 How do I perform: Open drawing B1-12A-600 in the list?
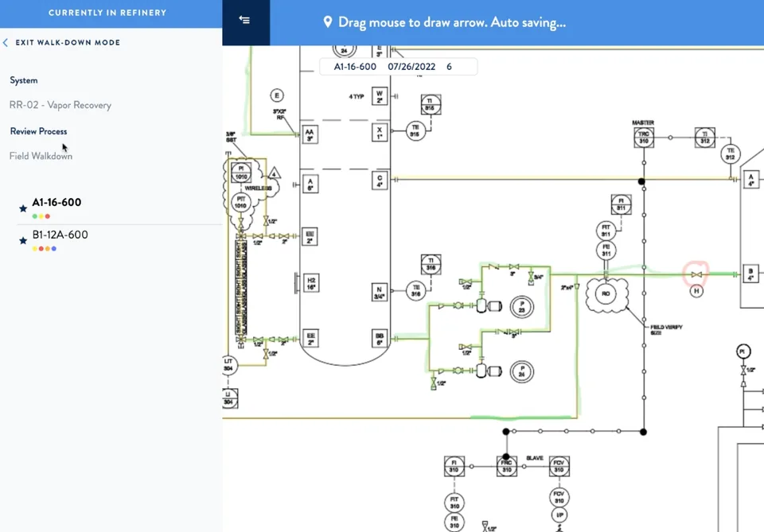coord(60,235)
